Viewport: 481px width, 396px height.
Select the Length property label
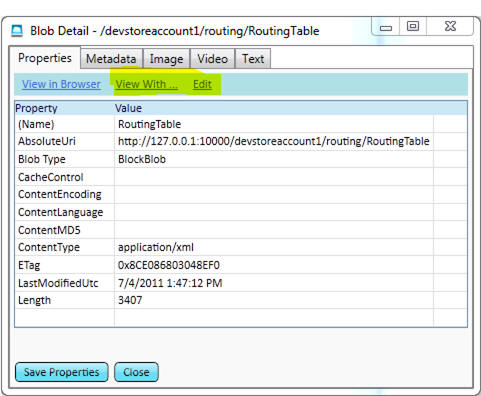[x=34, y=300]
